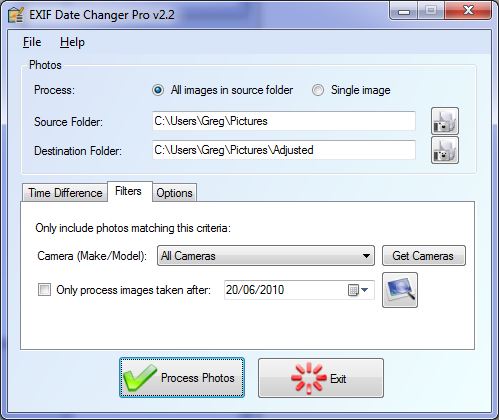This screenshot has width=499, height=420.
Task: Click the EXIF Date Changer title bar icon
Action: (x=16, y=15)
